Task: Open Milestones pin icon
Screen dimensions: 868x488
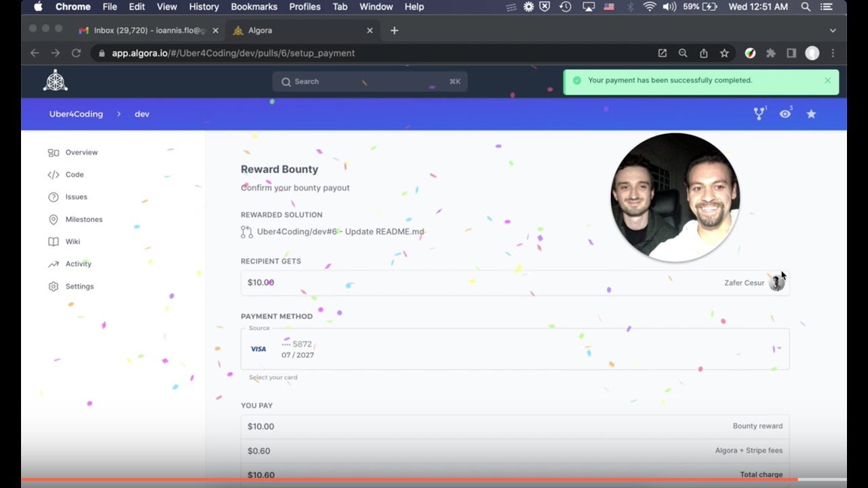Action: [x=54, y=220]
